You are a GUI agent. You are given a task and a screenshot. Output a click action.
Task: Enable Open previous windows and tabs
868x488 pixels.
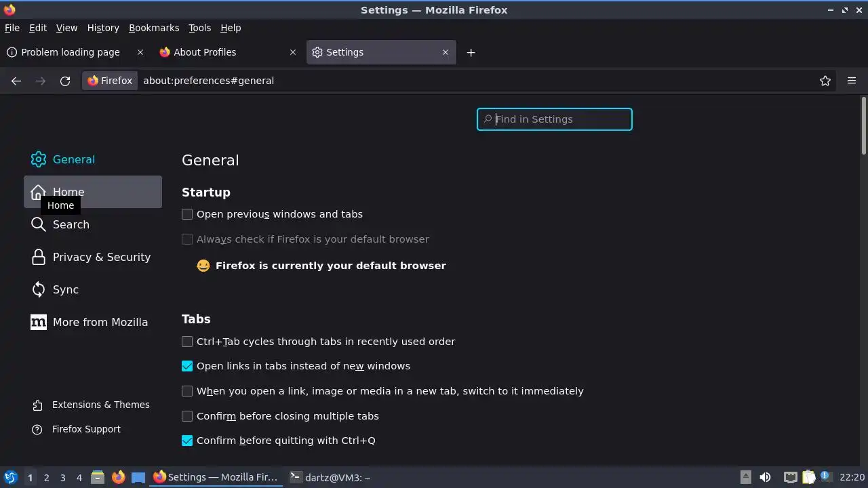tap(187, 214)
